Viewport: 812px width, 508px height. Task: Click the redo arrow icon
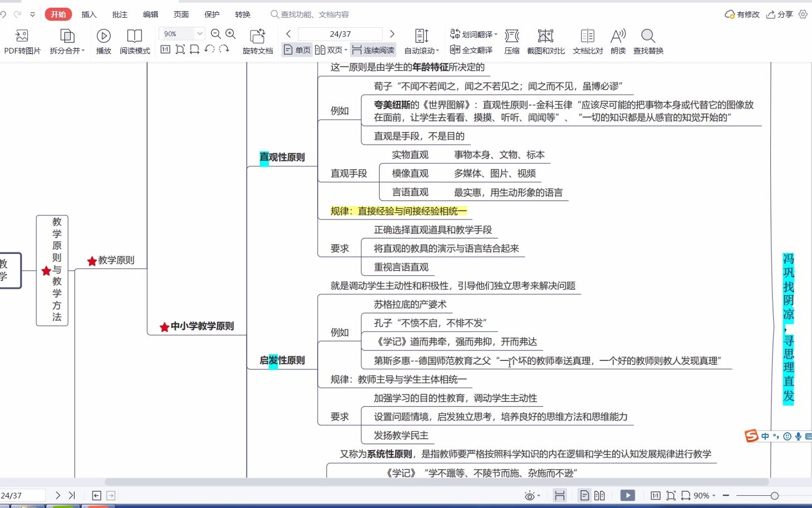point(17,14)
